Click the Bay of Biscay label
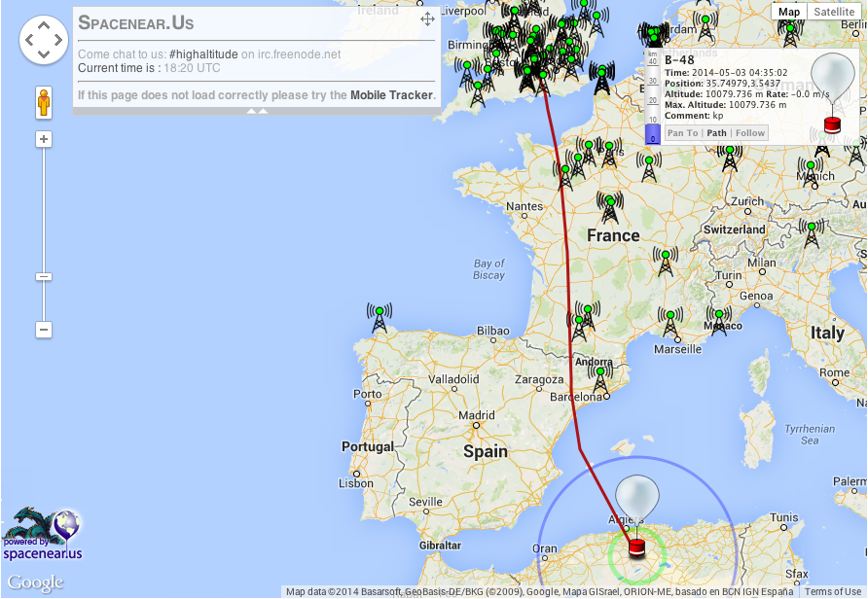The image size is (868, 599). pyautogui.click(x=488, y=269)
